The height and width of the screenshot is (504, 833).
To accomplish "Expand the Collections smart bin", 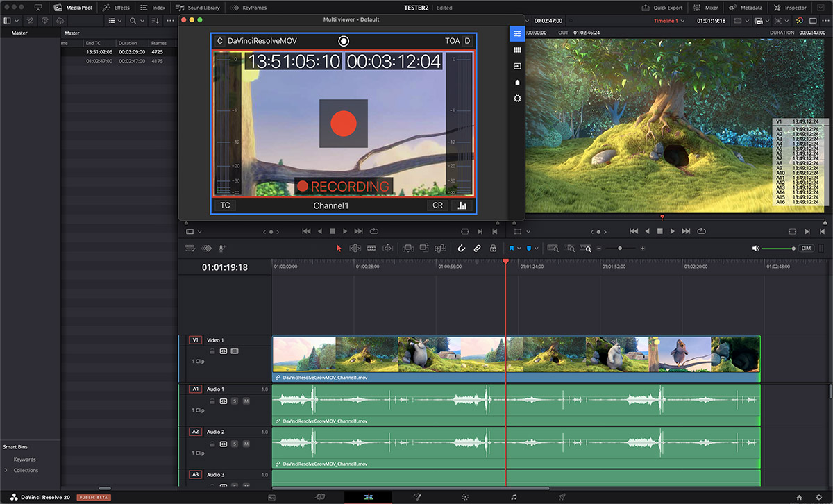I will 6,471.
